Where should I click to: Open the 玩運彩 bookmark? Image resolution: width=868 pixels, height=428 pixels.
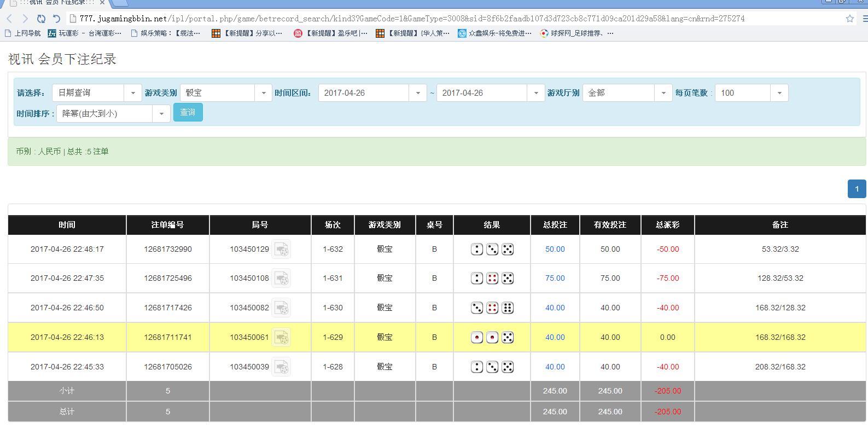(84, 33)
